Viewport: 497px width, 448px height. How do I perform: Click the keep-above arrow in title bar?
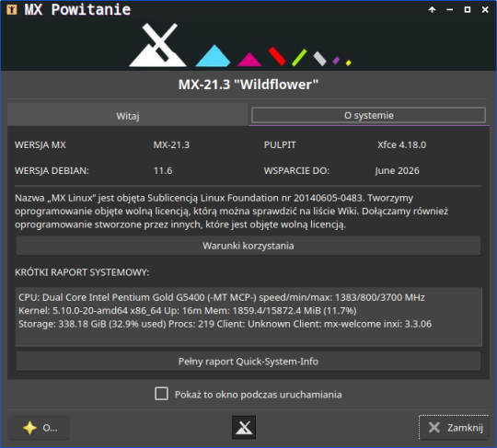tap(432, 10)
